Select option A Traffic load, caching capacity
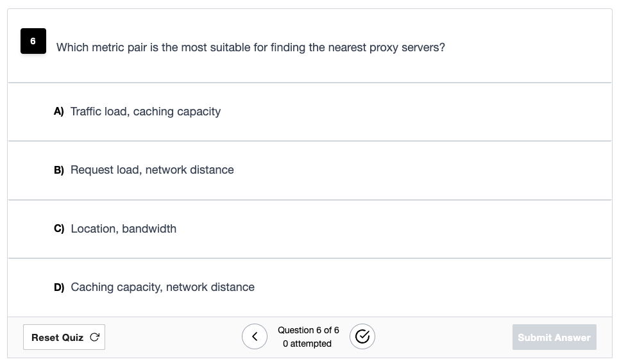The width and height of the screenshot is (619, 364). [309, 112]
